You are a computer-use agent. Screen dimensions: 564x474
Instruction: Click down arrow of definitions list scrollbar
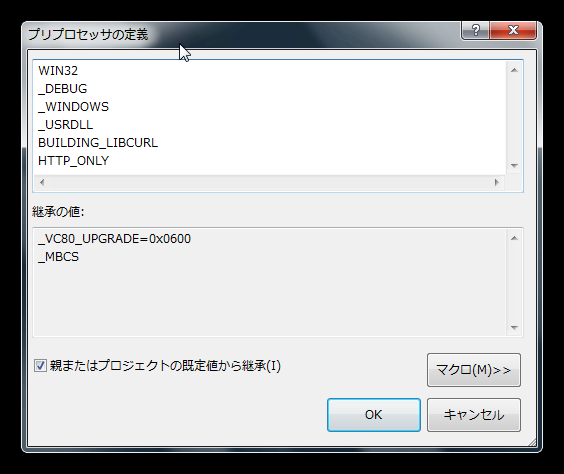tap(514, 166)
